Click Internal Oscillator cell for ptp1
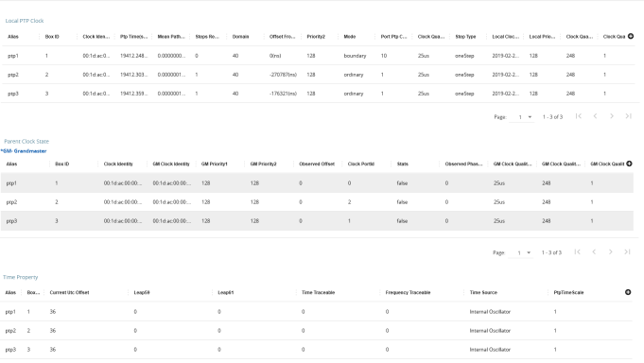 [490, 312]
